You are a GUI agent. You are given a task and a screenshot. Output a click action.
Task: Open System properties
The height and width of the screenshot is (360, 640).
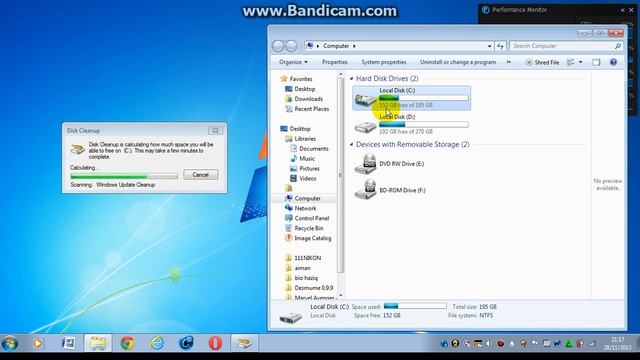pyautogui.click(x=384, y=62)
